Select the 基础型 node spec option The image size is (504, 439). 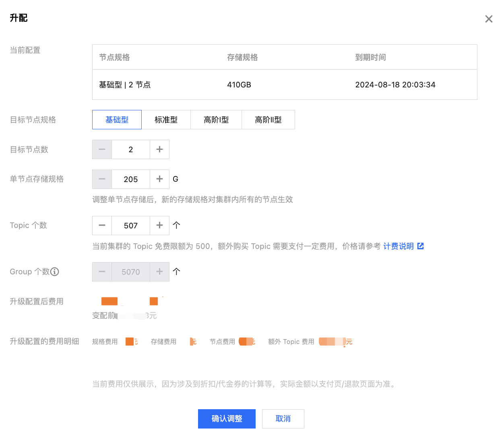pos(117,120)
